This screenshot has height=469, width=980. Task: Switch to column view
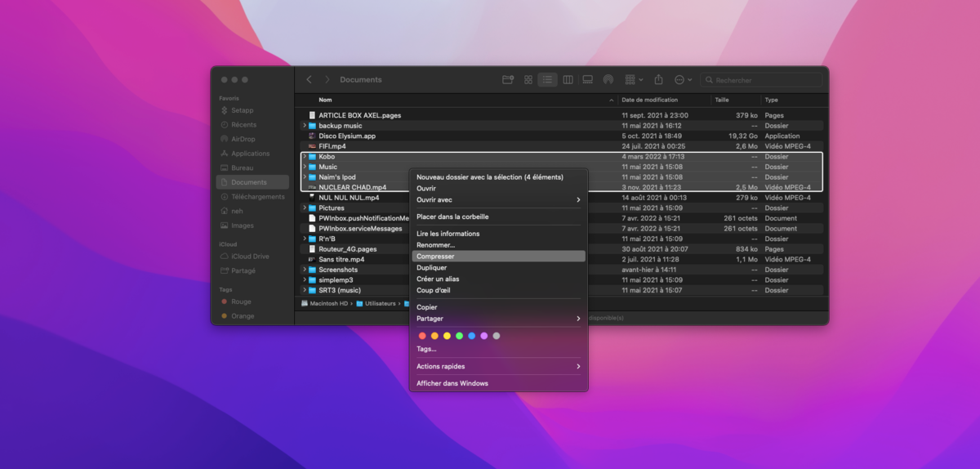coord(568,79)
